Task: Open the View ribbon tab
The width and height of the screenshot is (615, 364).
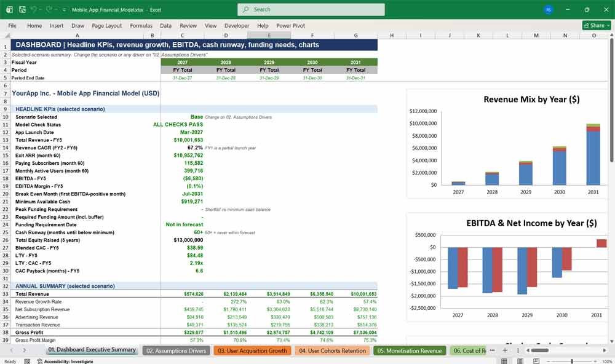Action: tap(210, 25)
